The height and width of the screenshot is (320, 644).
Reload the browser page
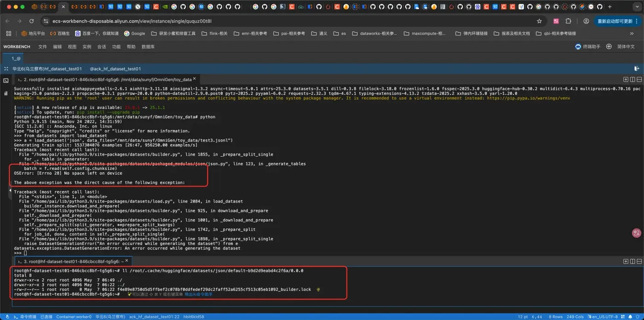[31, 21]
